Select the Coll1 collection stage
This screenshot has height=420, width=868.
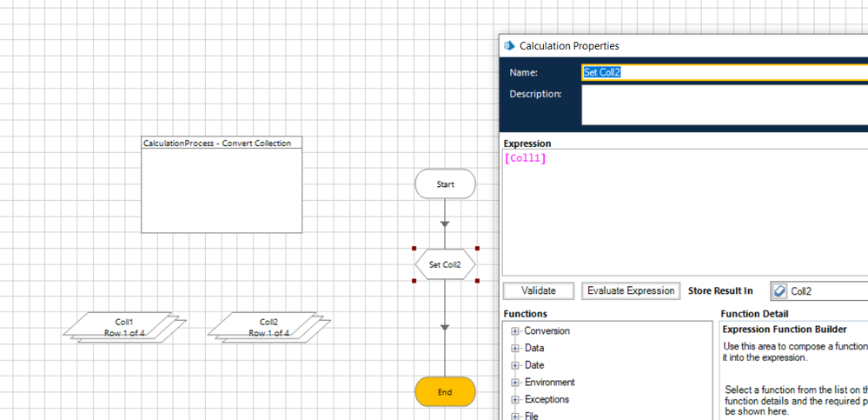point(124,327)
